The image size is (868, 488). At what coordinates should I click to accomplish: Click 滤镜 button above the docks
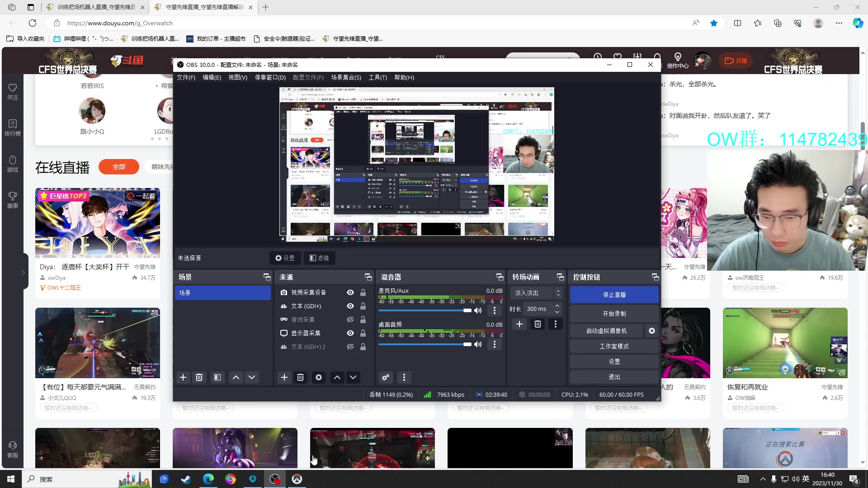point(319,258)
